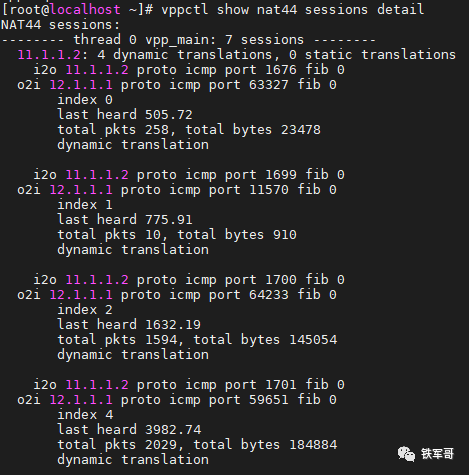Click the vppctl show nat44 sessions command
This screenshot has width=469, height=475.
(x=293, y=9)
